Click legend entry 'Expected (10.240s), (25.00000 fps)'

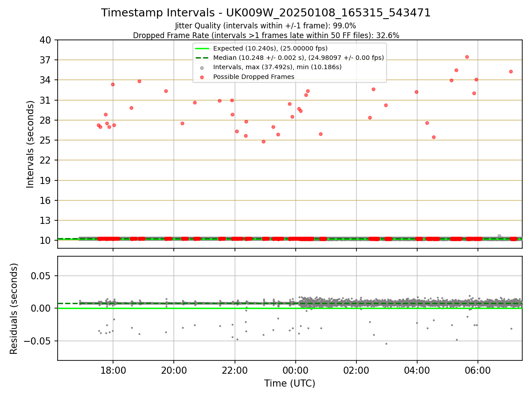click(270, 48)
